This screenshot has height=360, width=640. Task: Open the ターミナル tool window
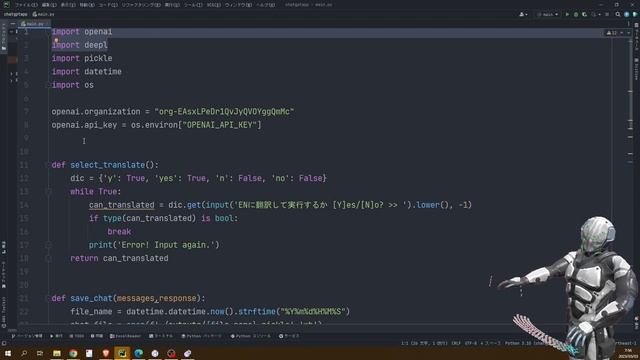pyautogui.click(x=161, y=336)
